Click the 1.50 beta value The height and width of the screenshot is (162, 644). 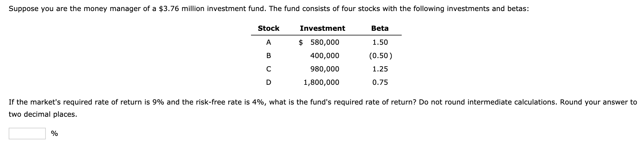click(380, 42)
